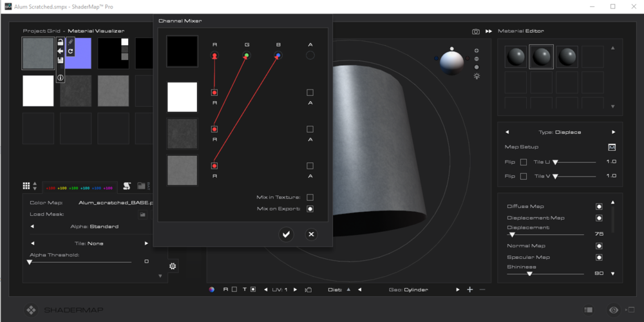This screenshot has height=322, width=644.
Task: Open the gear settings icon
Action: pyautogui.click(x=173, y=266)
